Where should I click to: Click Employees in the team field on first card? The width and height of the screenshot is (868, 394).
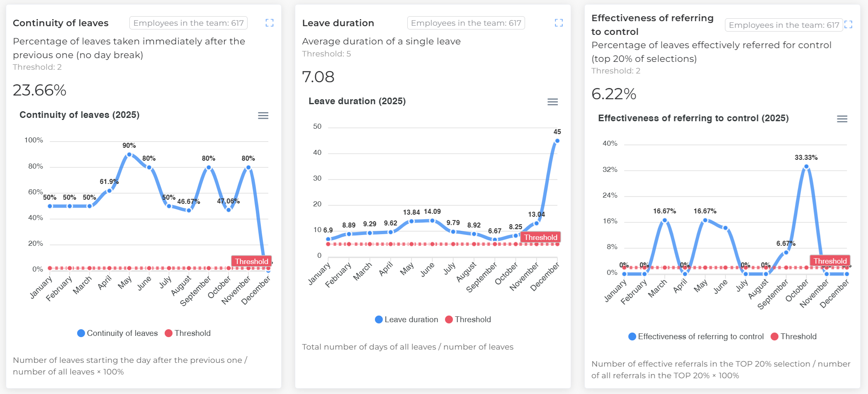(x=189, y=23)
